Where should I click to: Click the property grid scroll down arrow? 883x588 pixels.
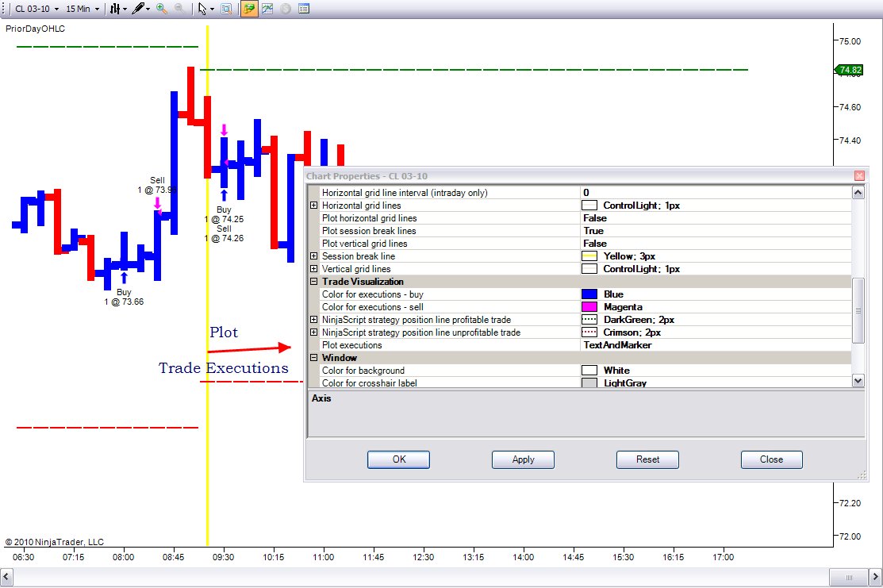pos(858,381)
